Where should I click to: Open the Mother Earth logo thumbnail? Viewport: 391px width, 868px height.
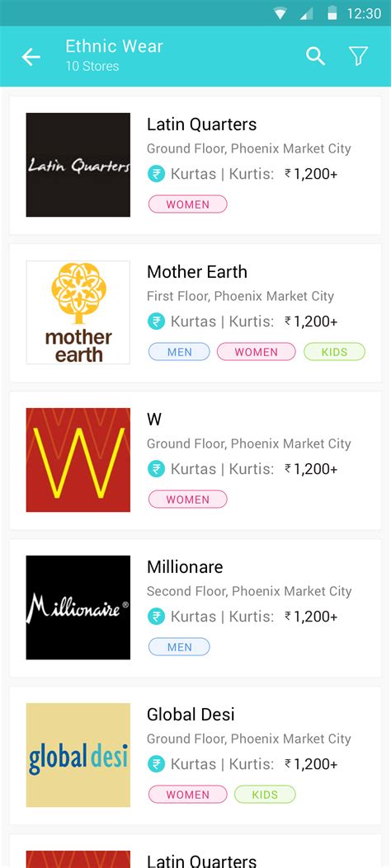78,312
